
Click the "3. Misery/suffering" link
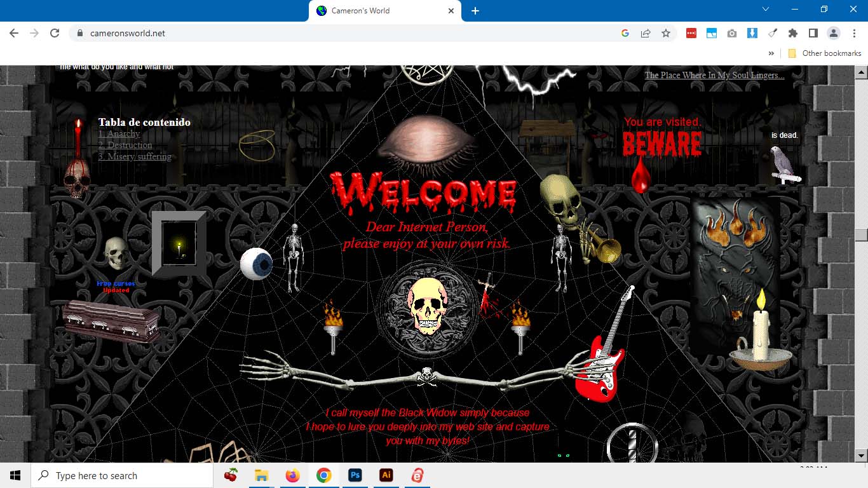(135, 157)
